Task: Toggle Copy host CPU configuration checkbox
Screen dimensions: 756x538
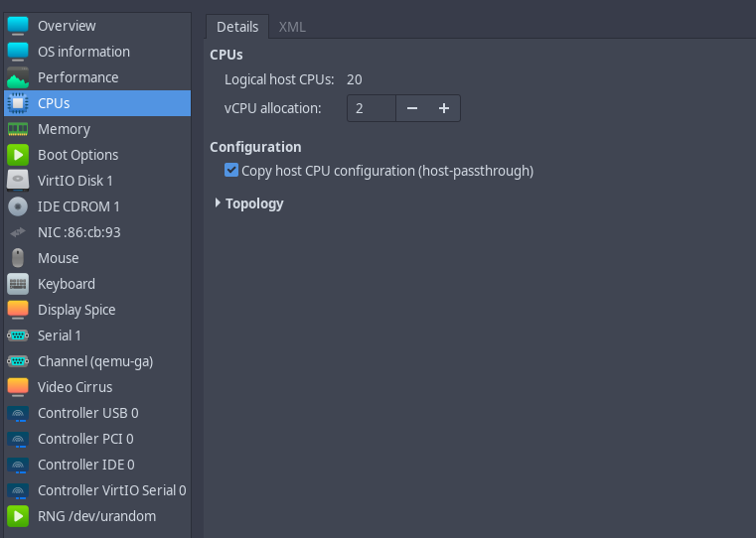Action: (x=231, y=171)
